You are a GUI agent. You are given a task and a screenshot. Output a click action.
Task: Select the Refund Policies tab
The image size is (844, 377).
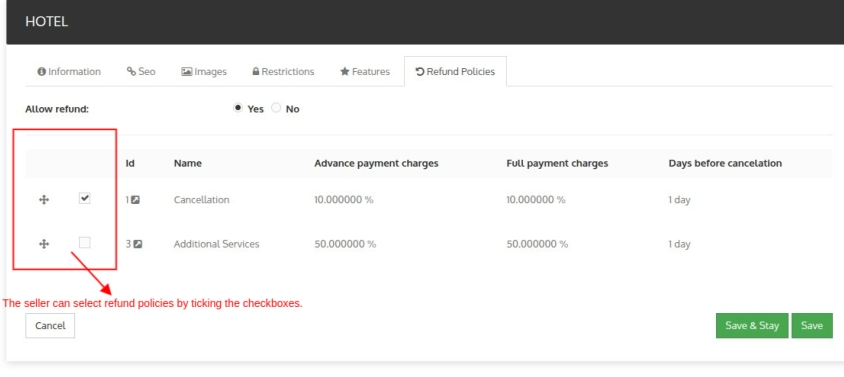tap(455, 72)
